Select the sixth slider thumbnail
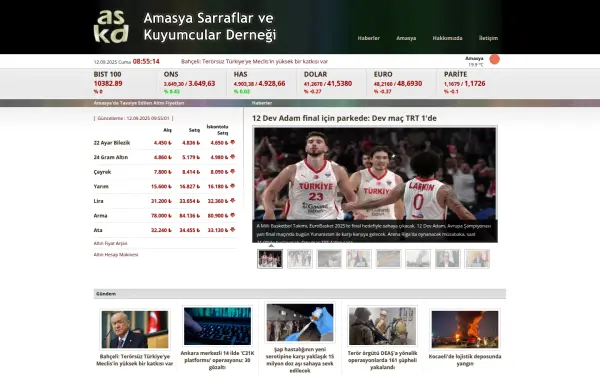 coord(418,259)
